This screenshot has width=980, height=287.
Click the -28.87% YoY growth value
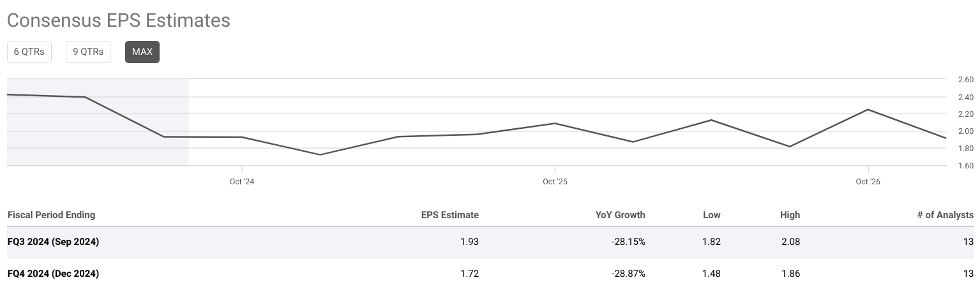point(628,274)
